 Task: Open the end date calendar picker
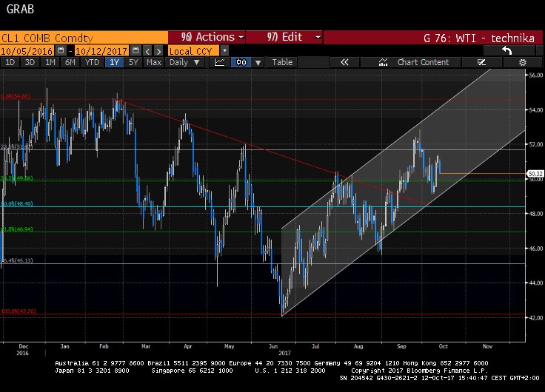[x=135, y=50]
